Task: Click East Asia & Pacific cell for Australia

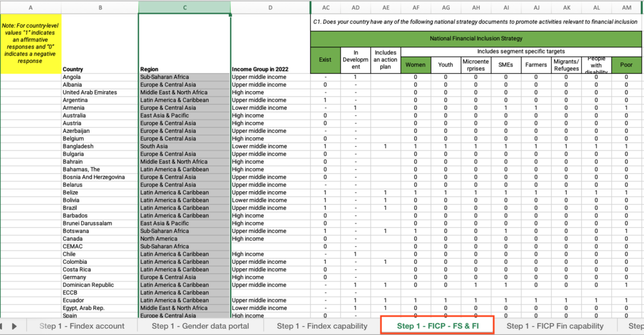Action: [x=184, y=115]
